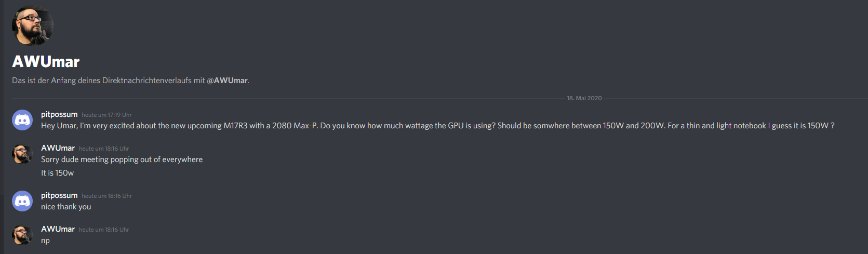Image resolution: width=868 pixels, height=254 pixels.
Task: Click the '18. Mai 2020' date divider
Action: coord(584,98)
